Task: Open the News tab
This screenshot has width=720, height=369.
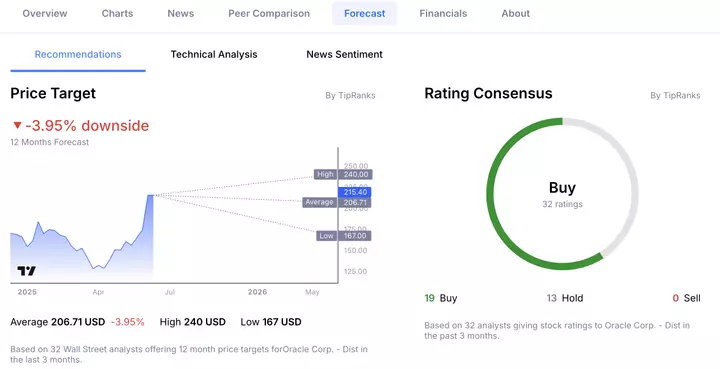Action: pos(180,13)
